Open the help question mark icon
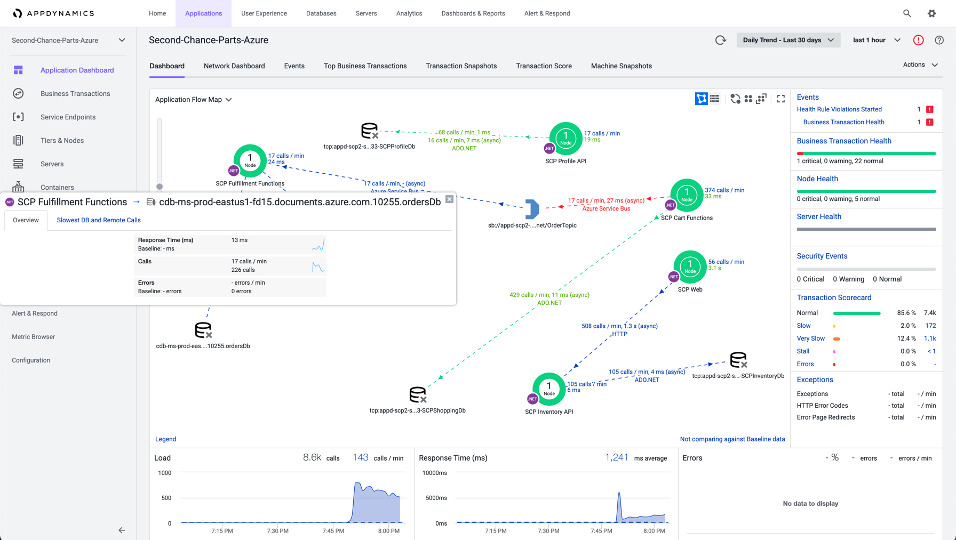Screen dimensions: 956x540 (939, 40)
